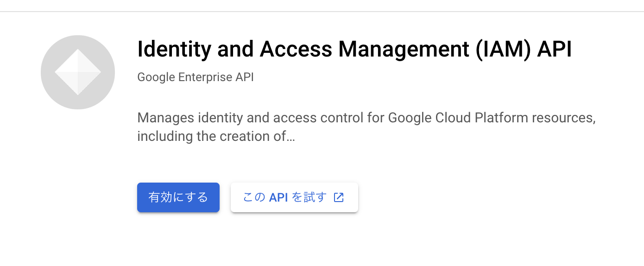Viewport: 644px width, 266px height.
Task: Click 'Google Cloud Platform resources' in the description
Action: tap(492, 118)
